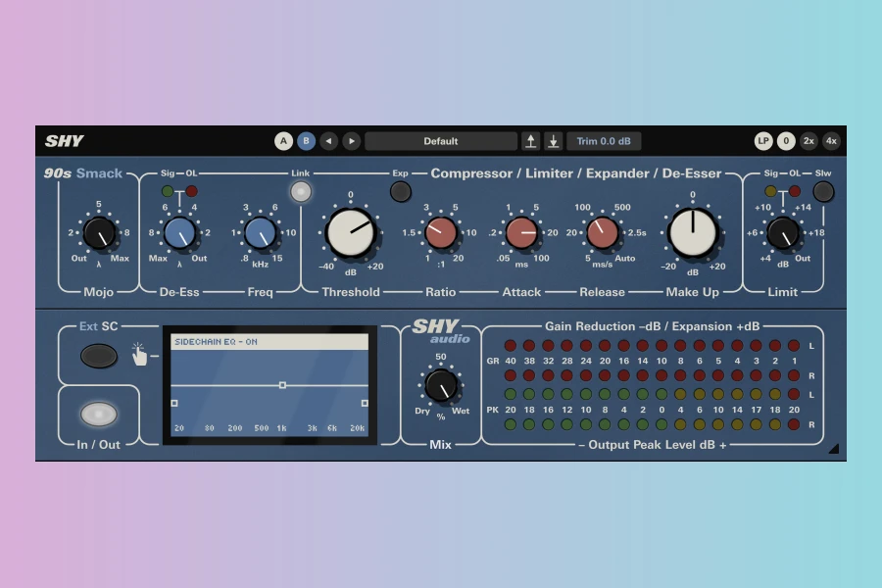Image resolution: width=882 pixels, height=588 pixels.
Task: Click the 1k frequency label in EQ display
Action: coord(282,428)
